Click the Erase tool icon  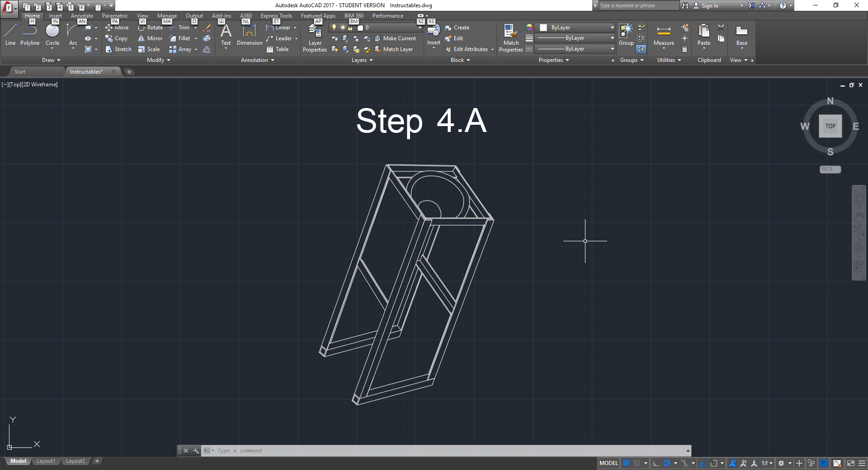click(x=207, y=28)
